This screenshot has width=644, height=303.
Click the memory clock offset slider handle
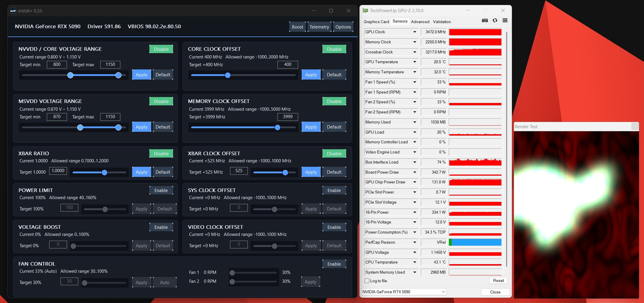click(x=277, y=127)
